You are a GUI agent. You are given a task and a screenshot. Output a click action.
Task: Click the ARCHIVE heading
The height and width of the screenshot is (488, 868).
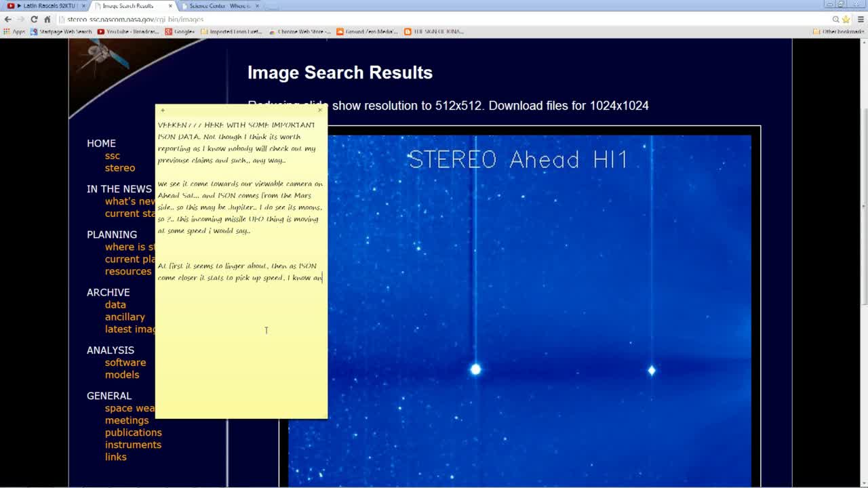[x=108, y=292]
